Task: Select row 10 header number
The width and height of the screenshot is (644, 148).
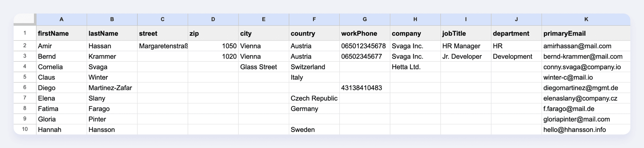Action: [25, 129]
